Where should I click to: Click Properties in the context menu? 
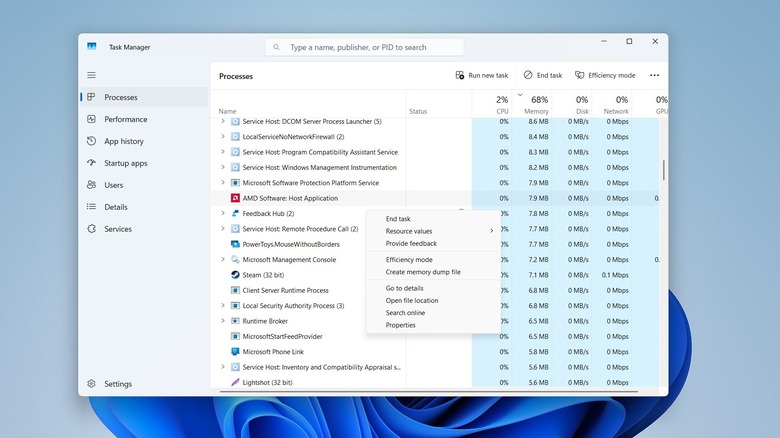(x=400, y=325)
